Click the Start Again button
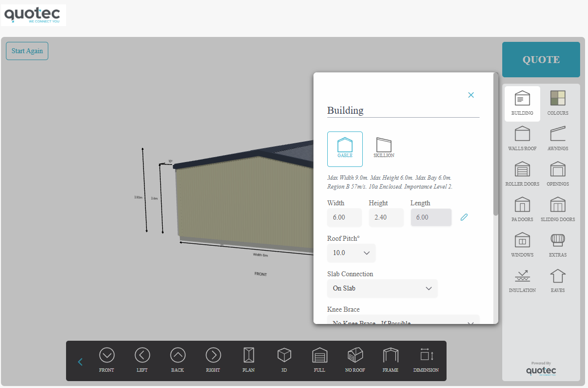Viewport: 588px width, 388px height. (27, 51)
